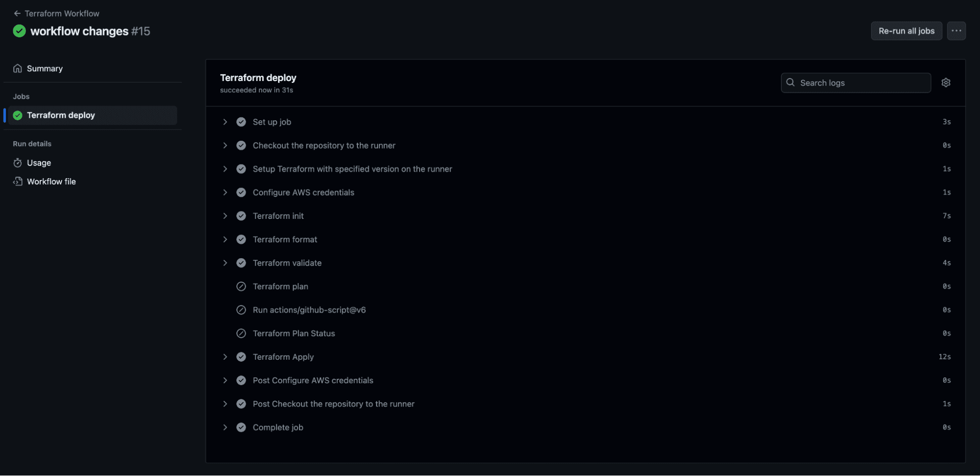Click the Summary home icon
The width and height of the screenshot is (980, 476).
[x=18, y=69]
